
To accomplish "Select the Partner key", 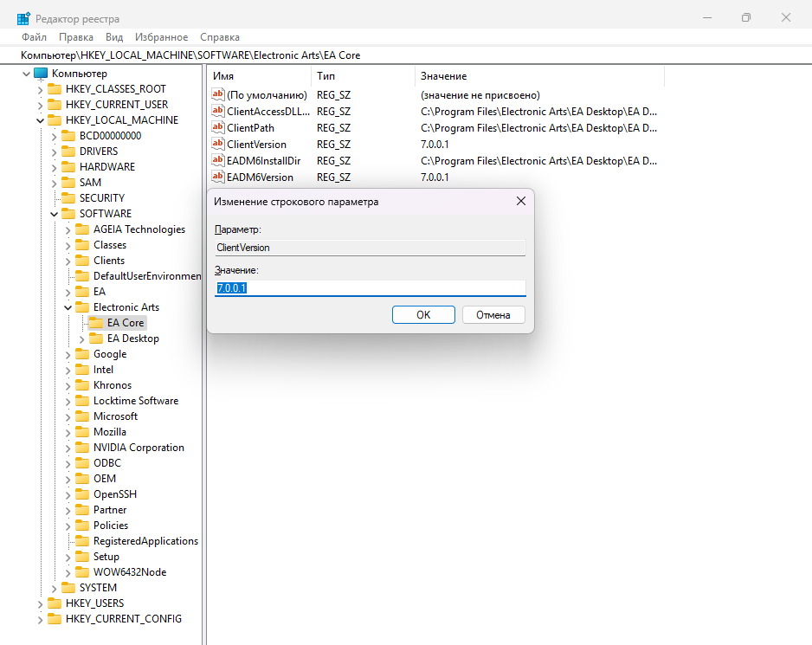I will click(110, 510).
